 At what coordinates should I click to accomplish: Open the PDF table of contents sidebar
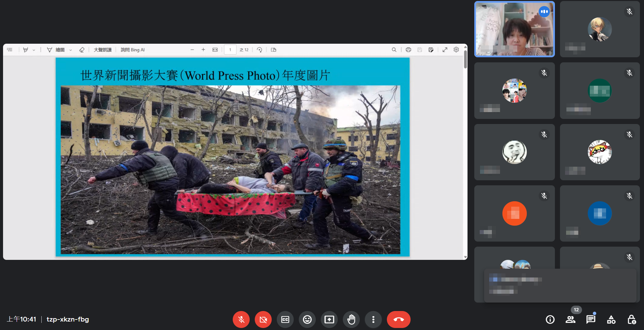(x=10, y=50)
